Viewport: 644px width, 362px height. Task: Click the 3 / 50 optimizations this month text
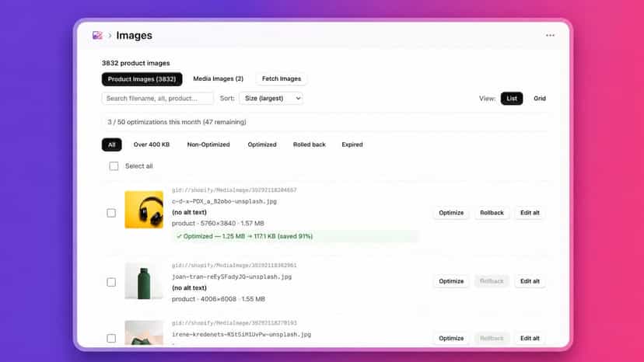click(177, 122)
